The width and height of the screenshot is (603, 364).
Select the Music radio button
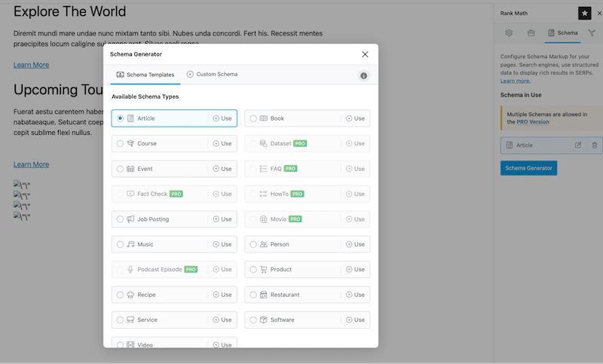coord(120,244)
